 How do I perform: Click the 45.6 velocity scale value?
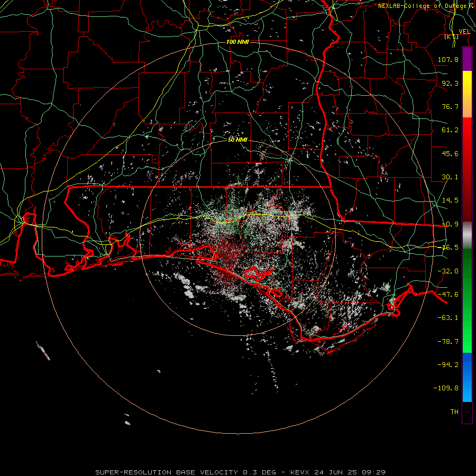click(450, 153)
